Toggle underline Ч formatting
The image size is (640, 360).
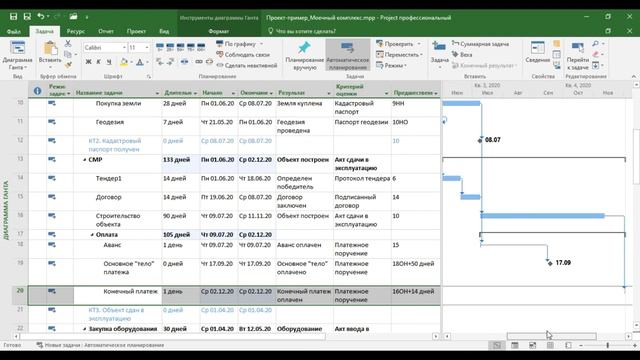[x=109, y=62]
